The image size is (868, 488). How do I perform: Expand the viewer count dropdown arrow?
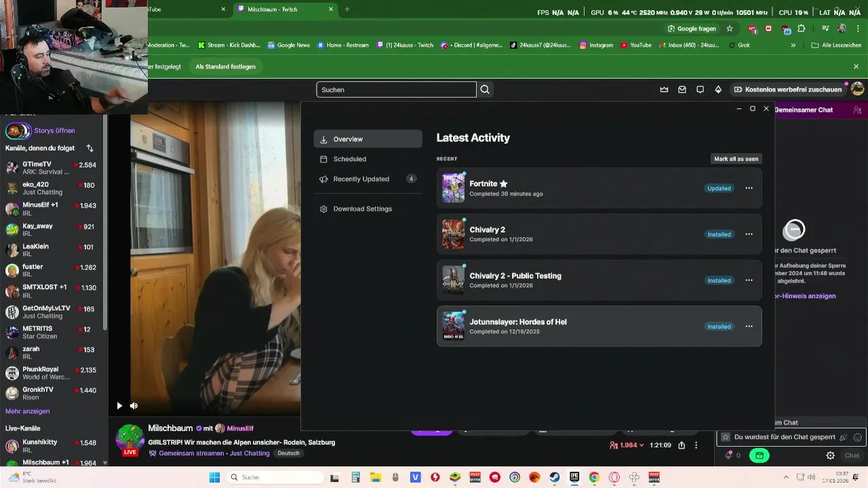pyautogui.click(x=642, y=445)
